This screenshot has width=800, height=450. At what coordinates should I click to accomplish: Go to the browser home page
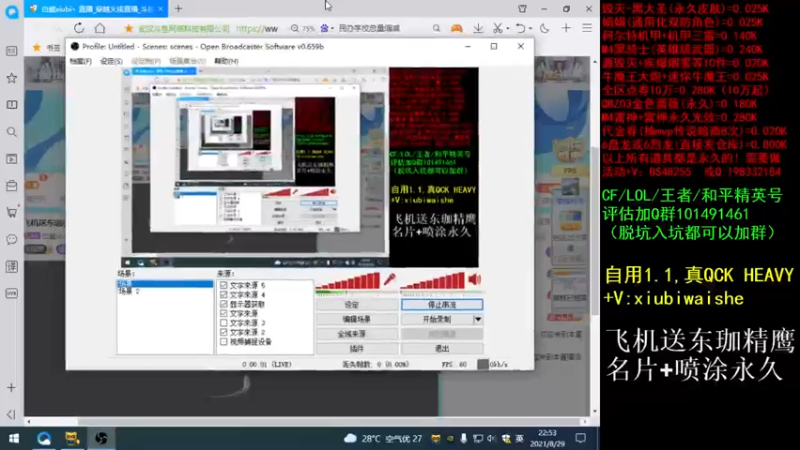[x=100, y=28]
